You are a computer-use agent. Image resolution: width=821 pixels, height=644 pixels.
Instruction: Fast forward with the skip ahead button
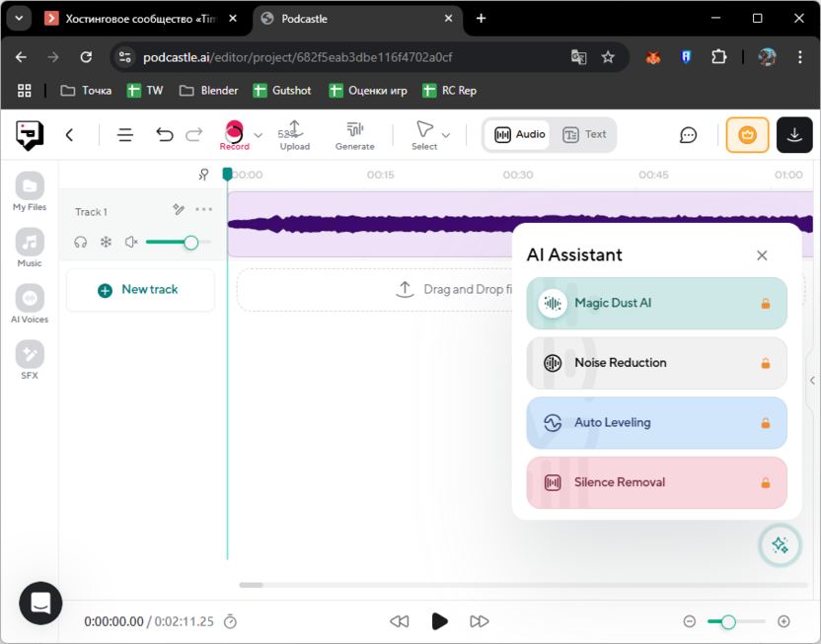point(480,621)
